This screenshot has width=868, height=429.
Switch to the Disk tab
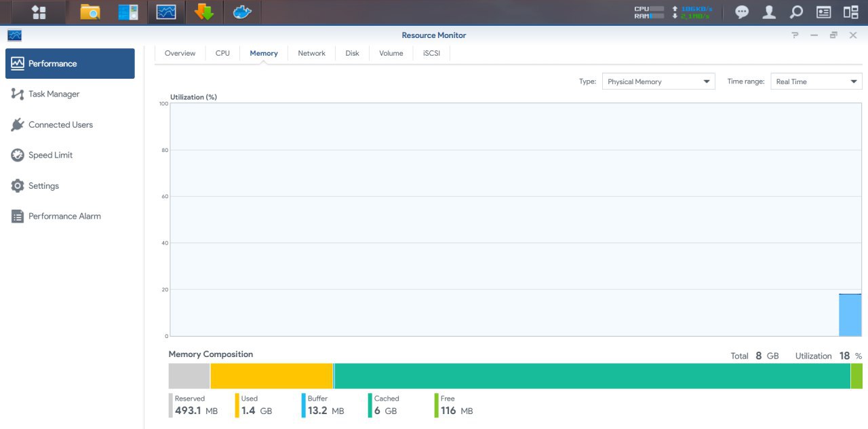click(x=352, y=53)
